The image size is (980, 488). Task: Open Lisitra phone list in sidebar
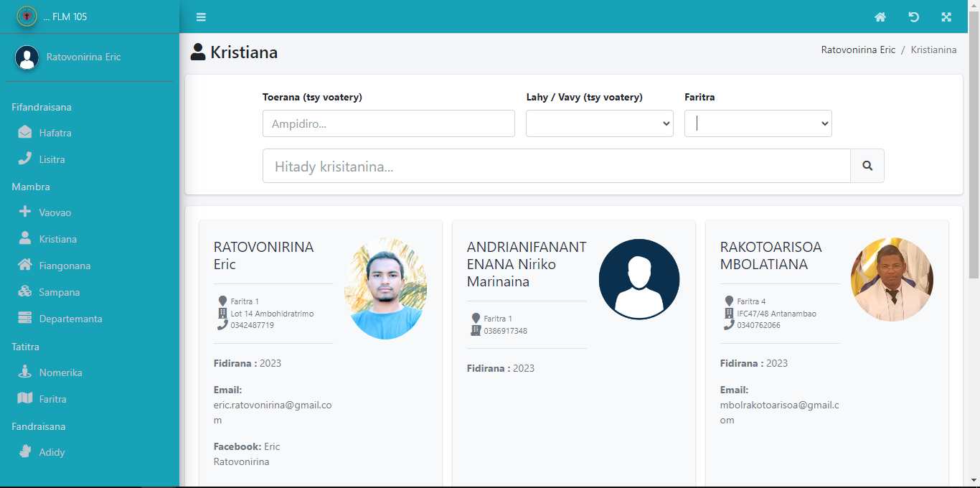pos(52,159)
